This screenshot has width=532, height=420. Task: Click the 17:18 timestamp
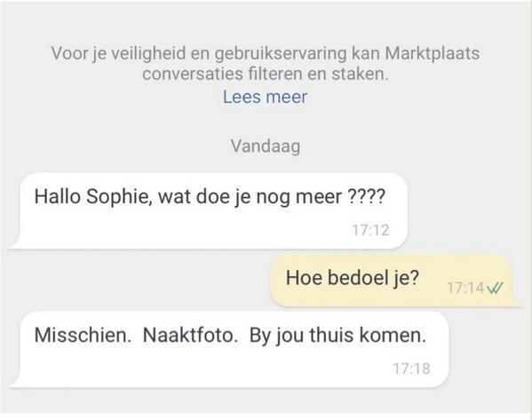pyautogui.click(x=411, y=368)
